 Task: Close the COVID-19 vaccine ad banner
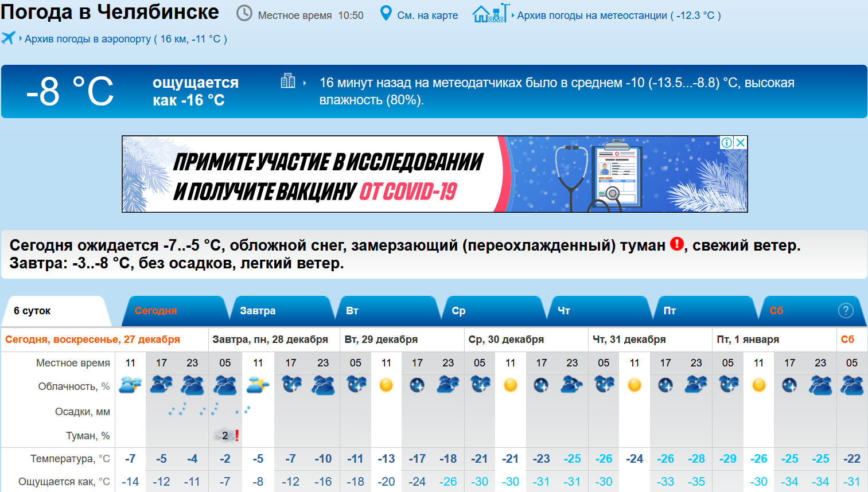pos(741,142)
